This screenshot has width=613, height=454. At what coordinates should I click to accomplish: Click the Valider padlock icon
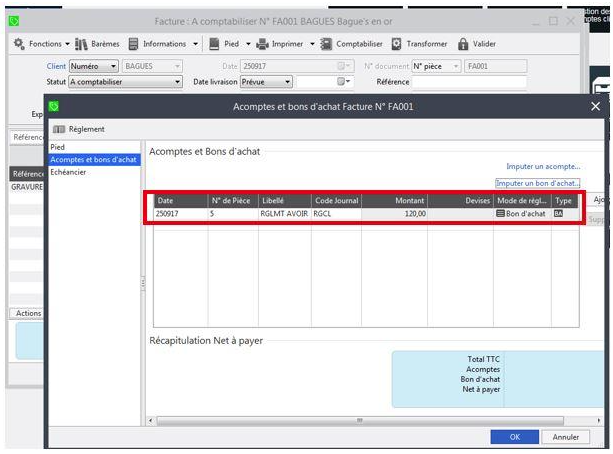(x=463, y=44)
